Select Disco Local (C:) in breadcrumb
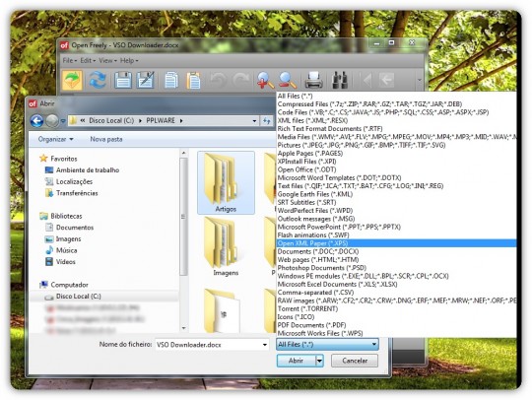The image size is (532, 400). tap(111, 121)
